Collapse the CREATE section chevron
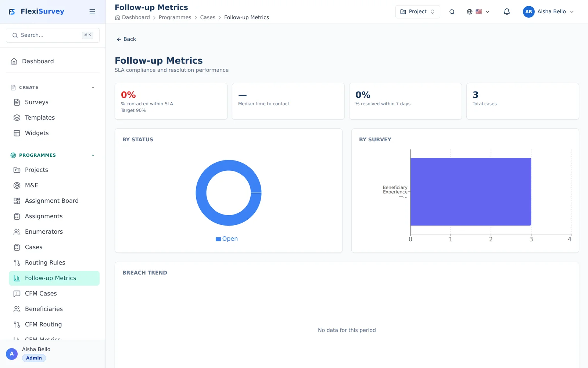588x368 pixels. [x=93, y=88]
